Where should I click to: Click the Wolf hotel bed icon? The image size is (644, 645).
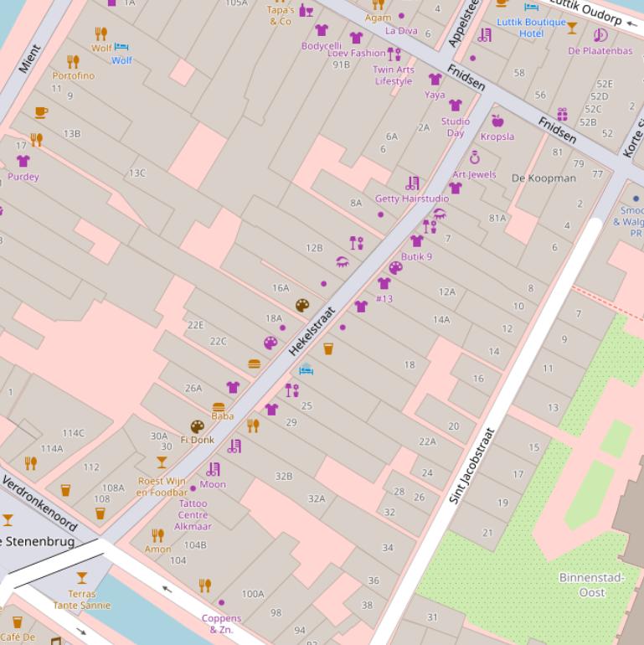pyautogui.click(x=121, y=47)
